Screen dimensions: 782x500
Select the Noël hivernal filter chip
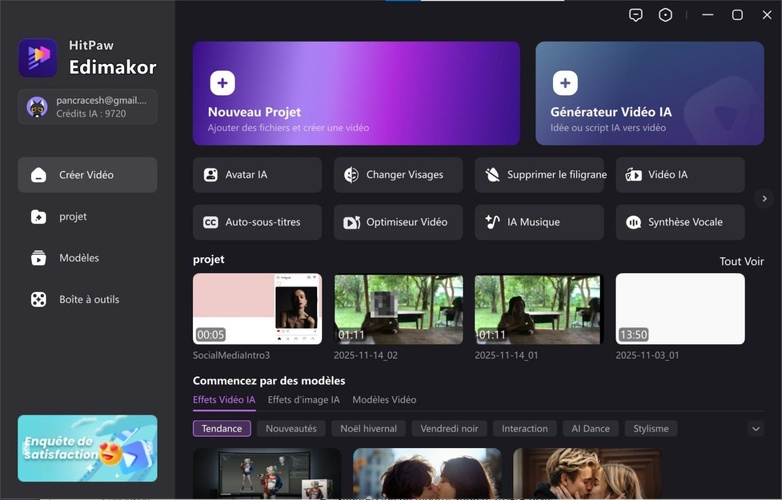[368, 429]
